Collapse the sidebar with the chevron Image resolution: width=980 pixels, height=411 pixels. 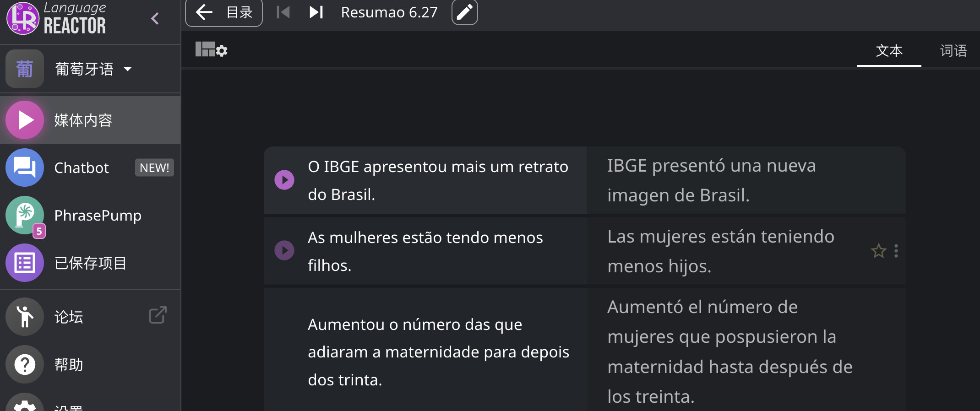(x=155, y=19)
